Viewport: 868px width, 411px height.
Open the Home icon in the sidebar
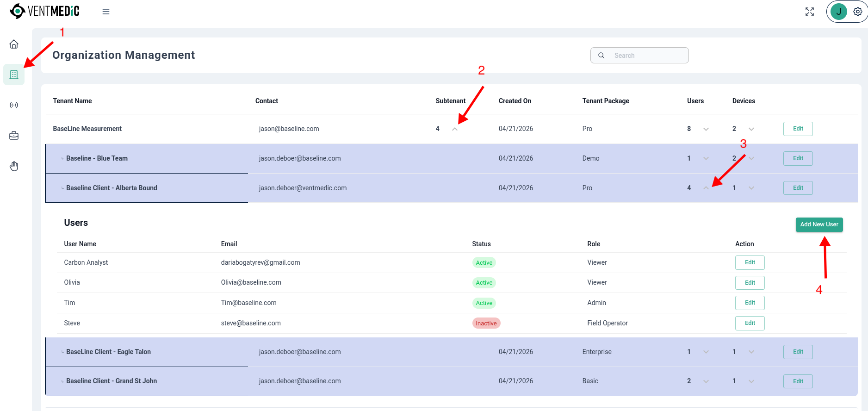click(x=14, y=44)
